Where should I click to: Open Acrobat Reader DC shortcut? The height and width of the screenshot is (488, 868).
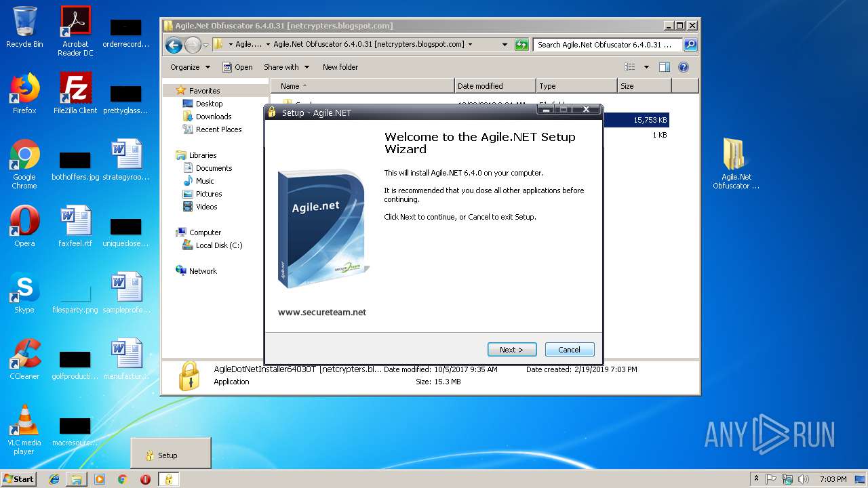point(75,31)
